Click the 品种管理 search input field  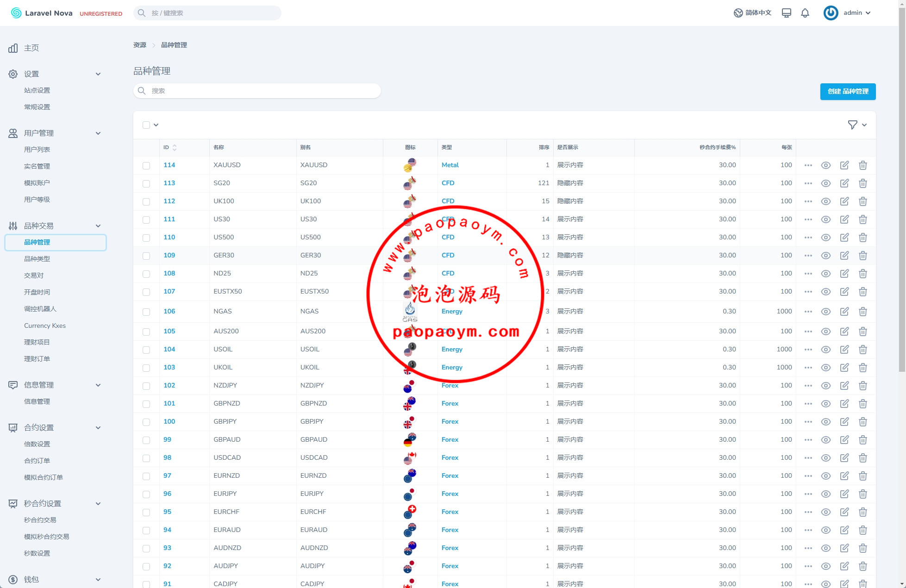pos(257,91)
